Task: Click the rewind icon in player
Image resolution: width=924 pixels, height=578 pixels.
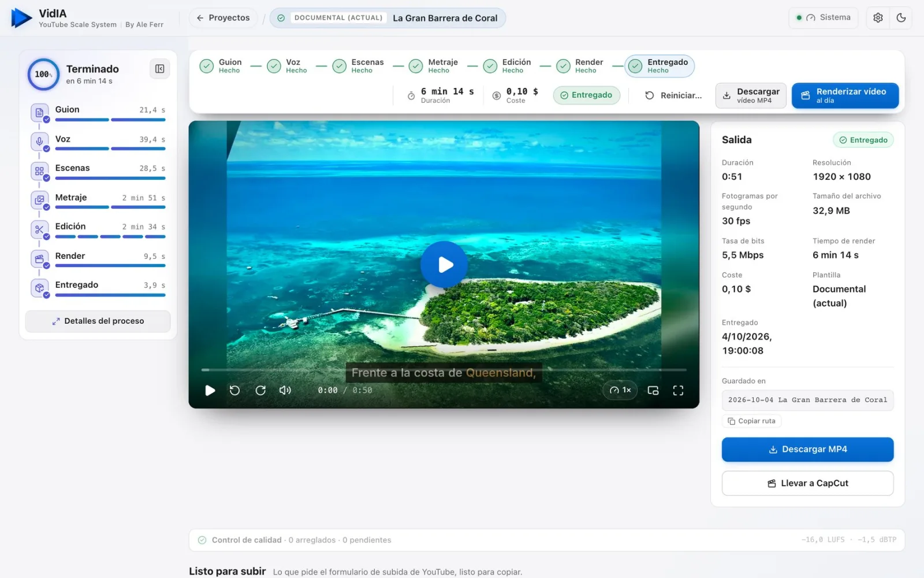Action: 234,390
